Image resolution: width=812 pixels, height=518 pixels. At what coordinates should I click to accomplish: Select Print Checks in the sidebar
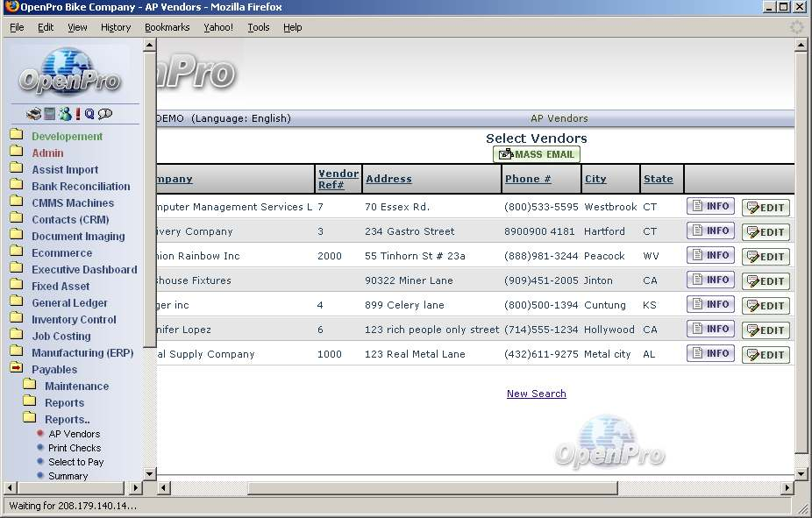coord(75,448)
